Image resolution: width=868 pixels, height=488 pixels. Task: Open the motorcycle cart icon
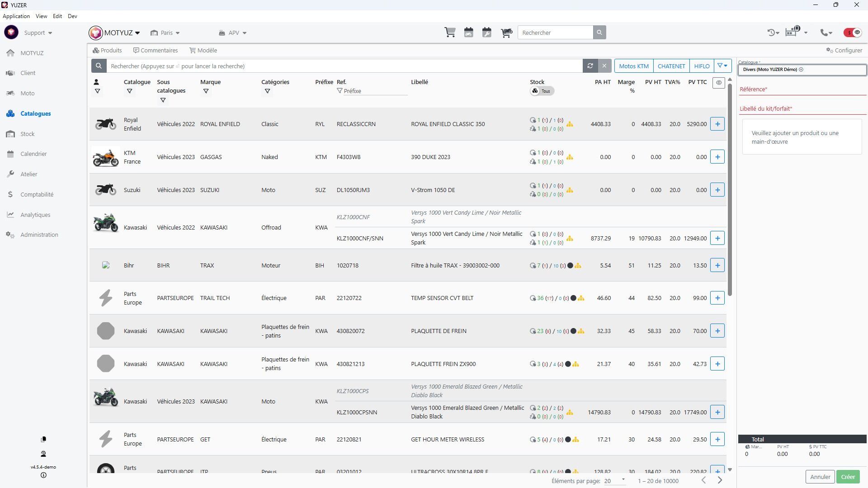[x=506, y=33]
